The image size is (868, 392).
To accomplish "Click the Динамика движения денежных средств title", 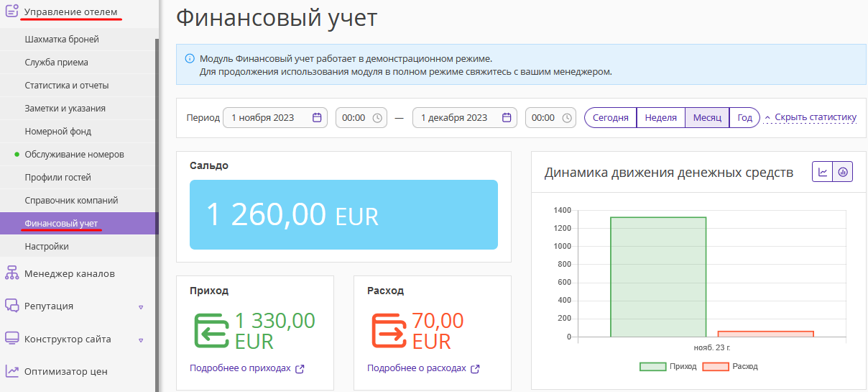I will tap(669, 173).
